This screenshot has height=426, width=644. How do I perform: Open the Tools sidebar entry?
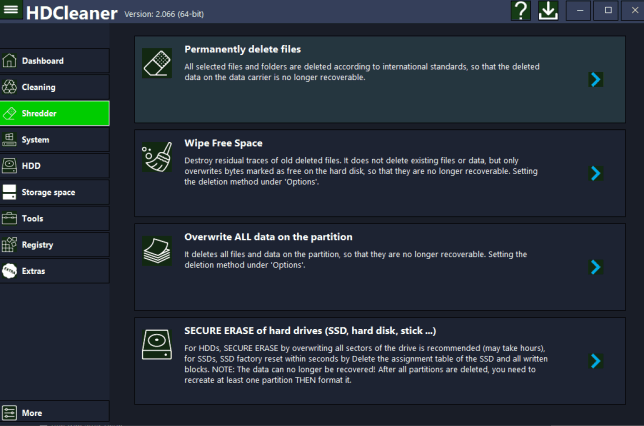click(x=55, y=218)
